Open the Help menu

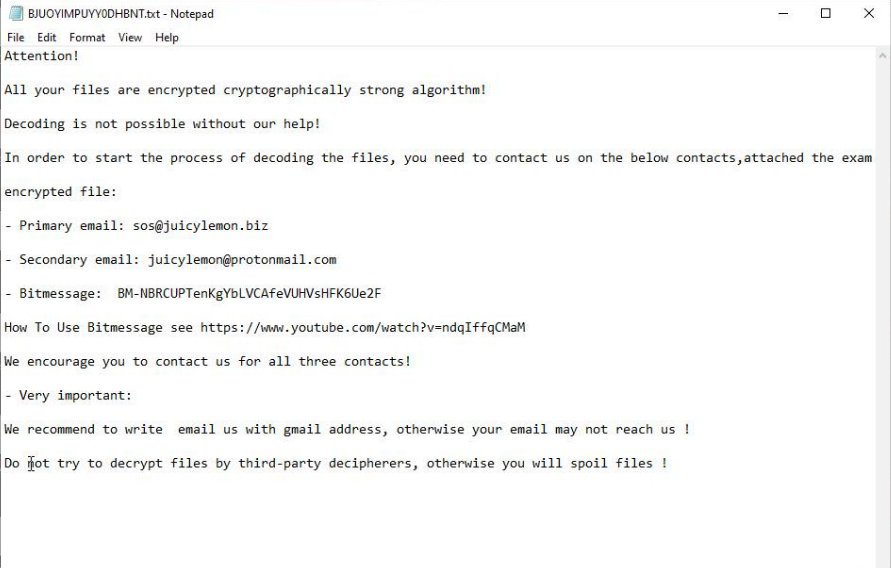click(x=167, y=37)
